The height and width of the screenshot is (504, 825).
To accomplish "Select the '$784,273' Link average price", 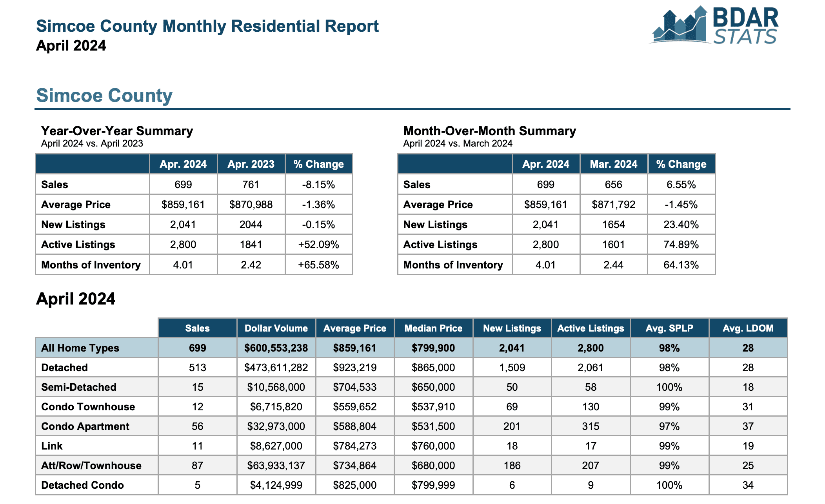I will (x=355, y=446).
